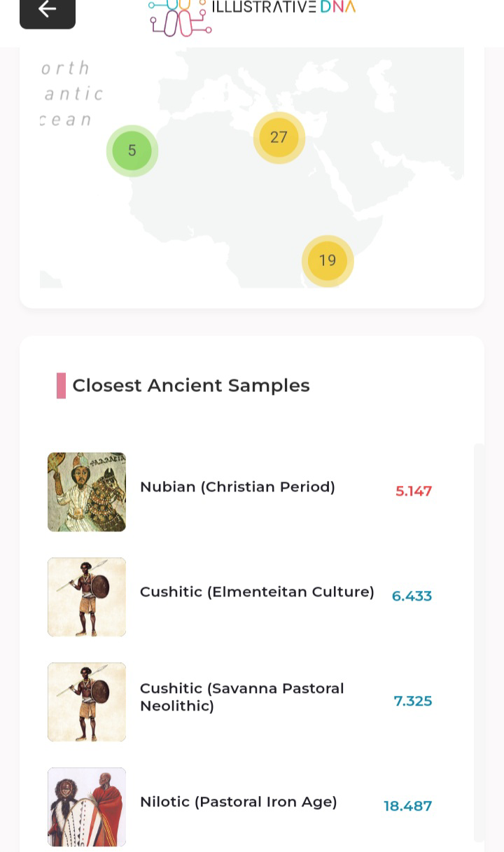
Task: Select Cushitic (Savanna Pastoral Neolithic) sample name
Action: tap(242, 697)
